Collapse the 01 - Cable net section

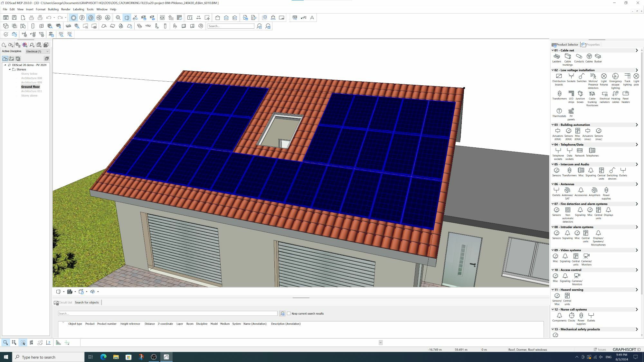click(553, 50)
